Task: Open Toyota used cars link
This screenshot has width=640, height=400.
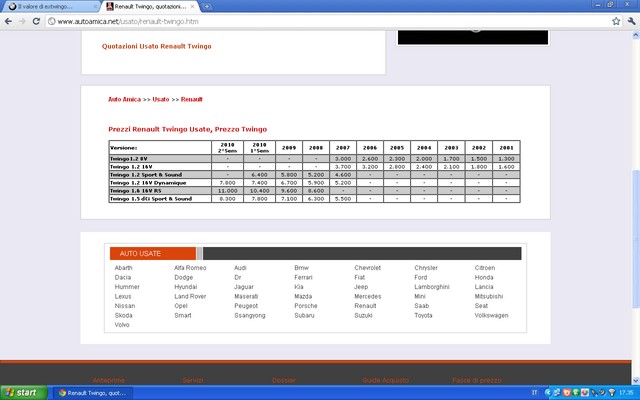Action: point(423,316)
